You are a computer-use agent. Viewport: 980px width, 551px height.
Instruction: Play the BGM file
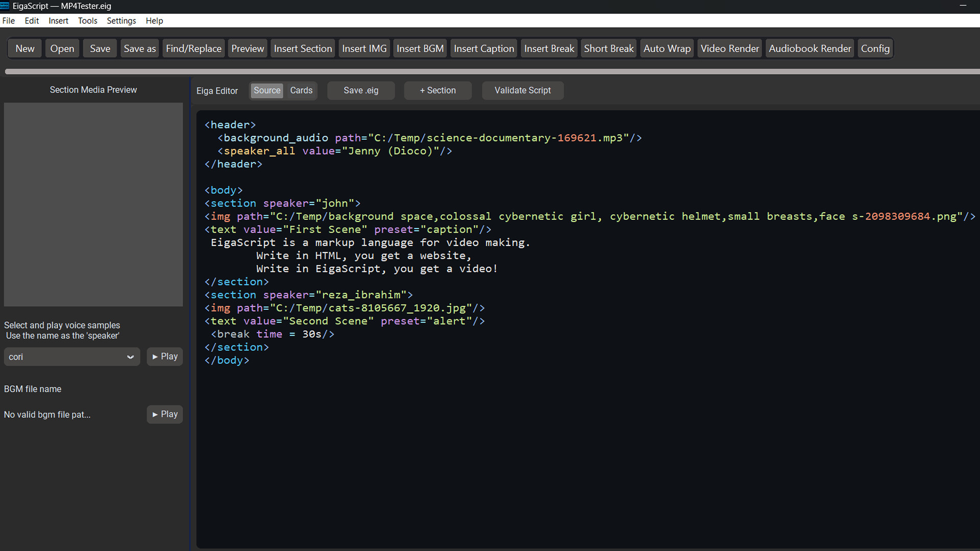(x=164, y=414)
